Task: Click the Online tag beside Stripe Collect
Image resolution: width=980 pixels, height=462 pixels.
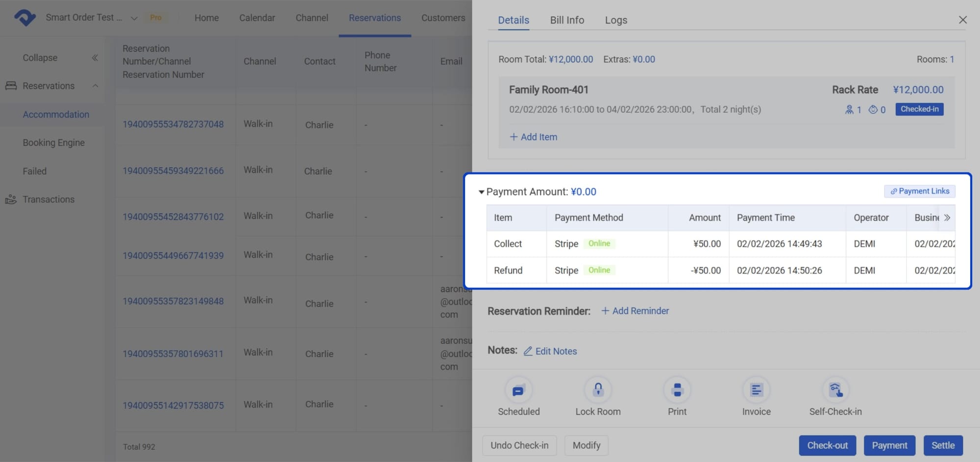Action: click(599, 243)
